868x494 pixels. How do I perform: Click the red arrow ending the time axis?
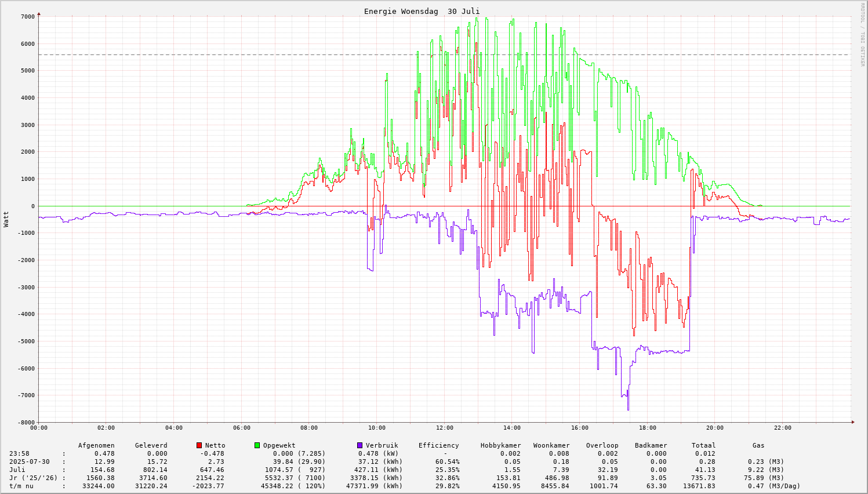coord(853,422)
